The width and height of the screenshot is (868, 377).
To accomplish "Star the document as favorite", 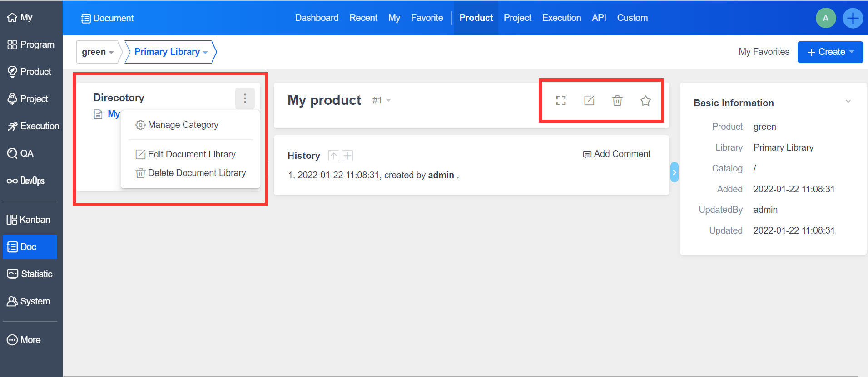I will pyautogui.click(x=645, y=101).
